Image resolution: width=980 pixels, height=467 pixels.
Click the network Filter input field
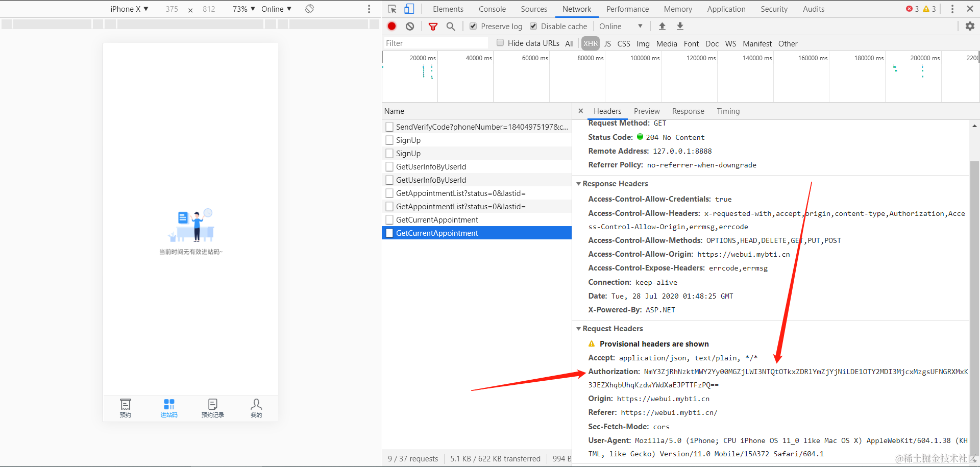click(435, 43)
